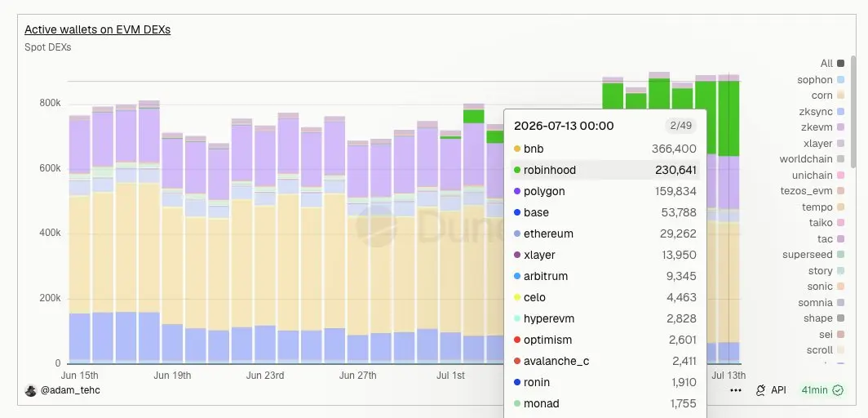Select the scroll legend label
The width and height of the screenshot is (868, 418).
click(x=820, y=350)
